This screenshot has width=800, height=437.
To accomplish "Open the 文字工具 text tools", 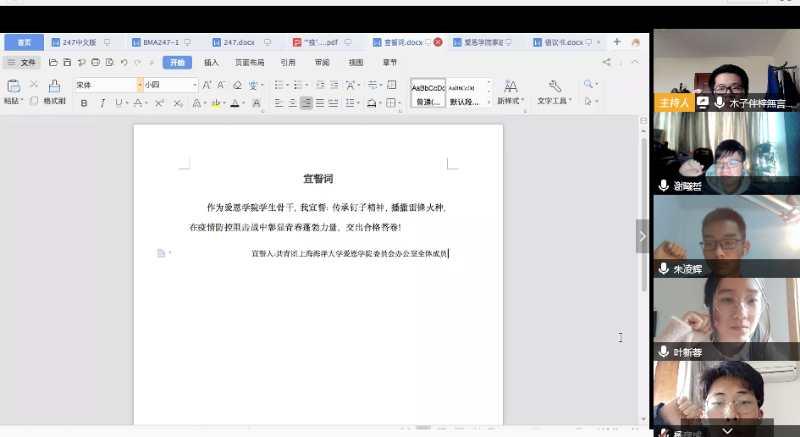I will [x=553, y=91].
